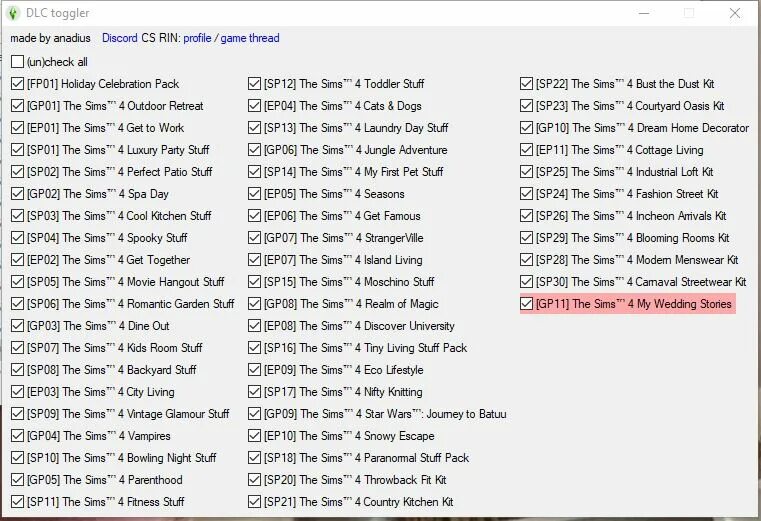
Task: Disable EP01 Get to Work
Action: click(x=17, y=128)
